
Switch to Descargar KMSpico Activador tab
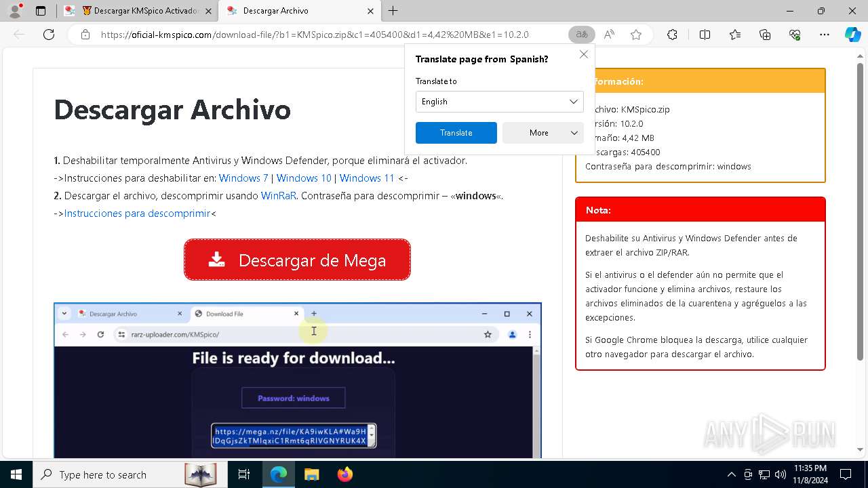click(138, 11)
